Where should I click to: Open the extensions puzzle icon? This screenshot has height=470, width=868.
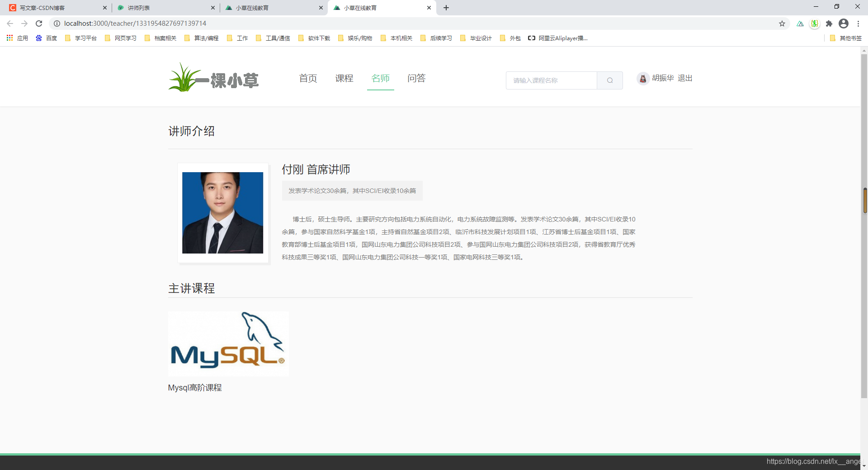829,23
